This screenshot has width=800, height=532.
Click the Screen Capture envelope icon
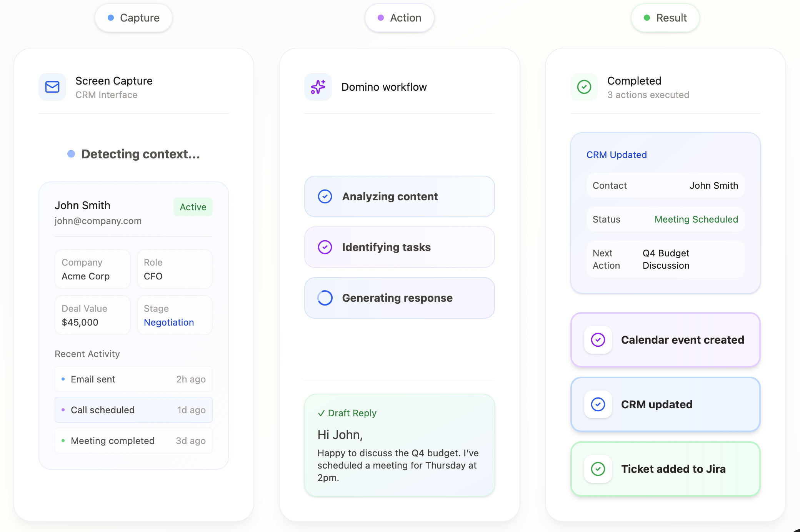pos(52,87)
